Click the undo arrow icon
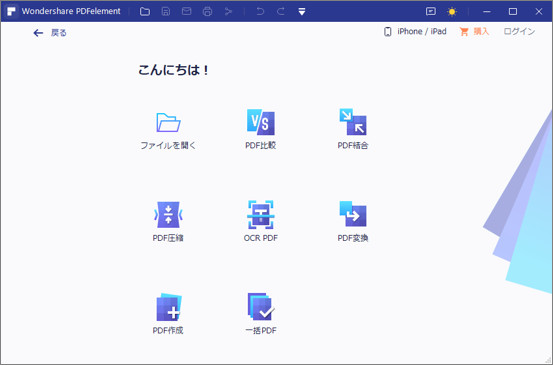553x365 pixels. click(260, 11)
